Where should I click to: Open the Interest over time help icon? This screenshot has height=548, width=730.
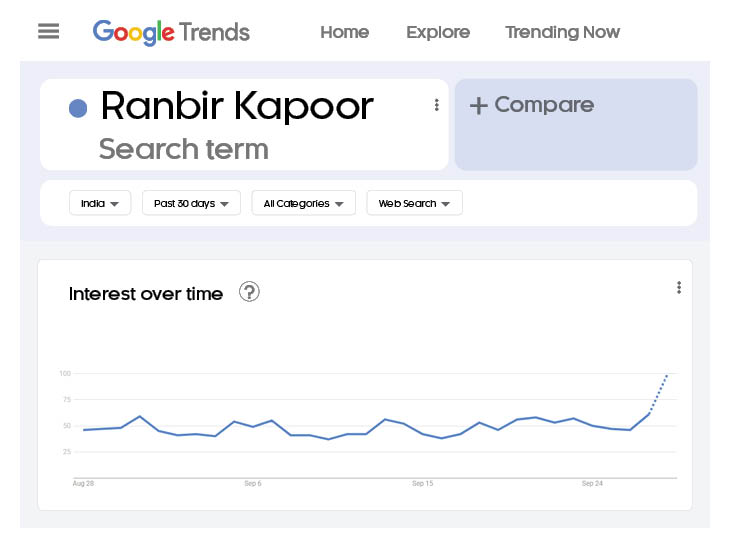coord(249,292)
